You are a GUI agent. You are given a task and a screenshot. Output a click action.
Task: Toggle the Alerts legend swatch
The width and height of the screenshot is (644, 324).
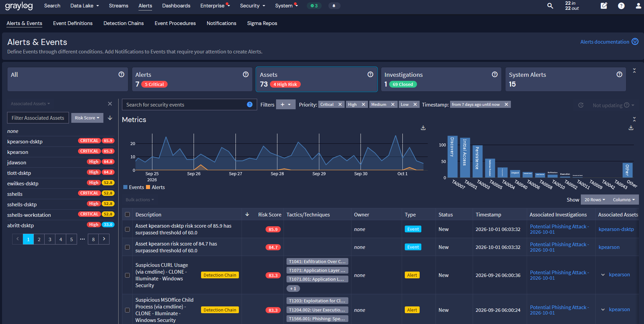(148, 187)
